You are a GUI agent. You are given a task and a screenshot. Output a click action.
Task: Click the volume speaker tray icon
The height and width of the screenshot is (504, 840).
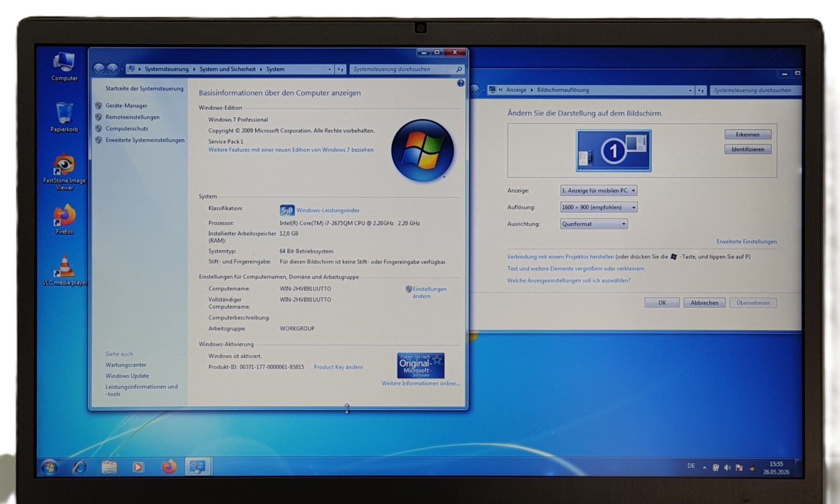[727, 467]
